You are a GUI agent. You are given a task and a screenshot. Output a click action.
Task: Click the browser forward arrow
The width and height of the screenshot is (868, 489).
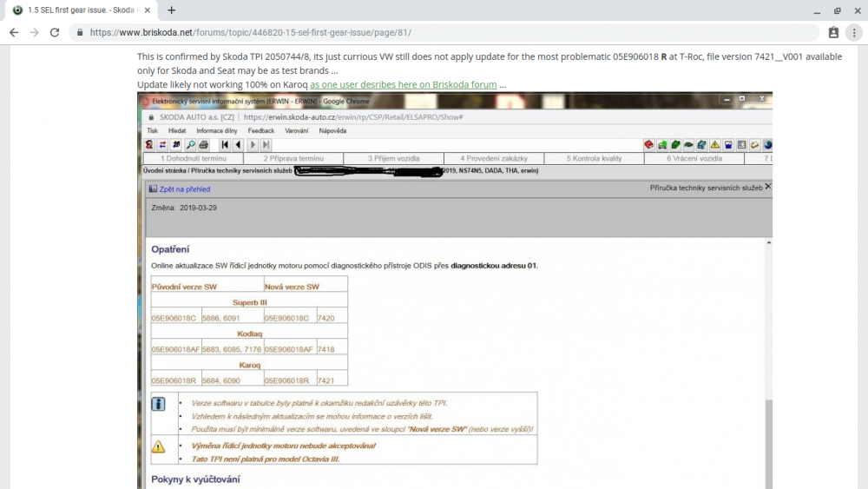tap(35, 33)
